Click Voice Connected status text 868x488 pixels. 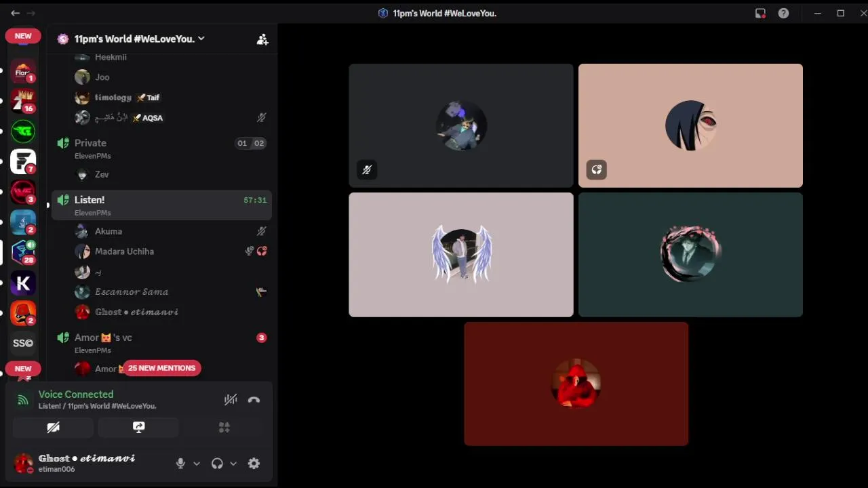[x=76, y=394]
